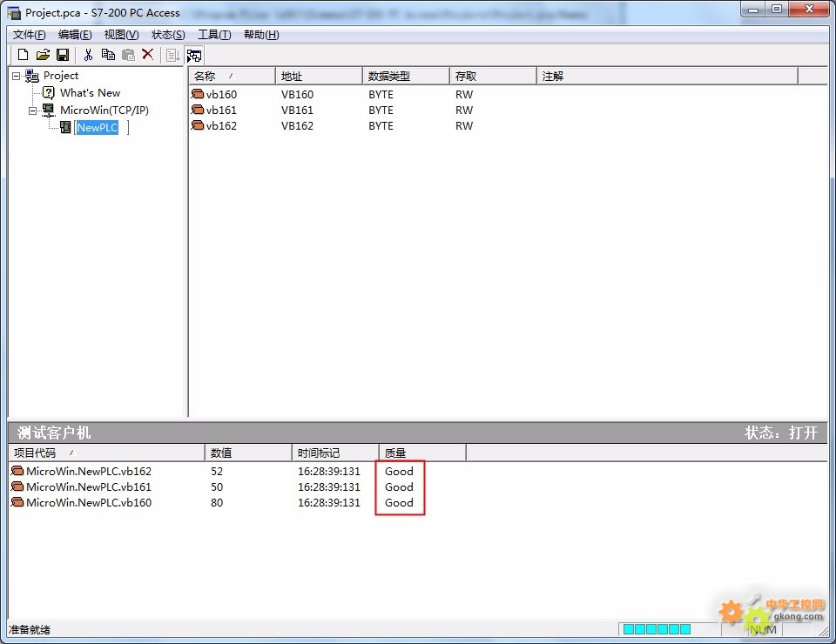
Task: Click the 地址 column header
Action: pos(319,77)
